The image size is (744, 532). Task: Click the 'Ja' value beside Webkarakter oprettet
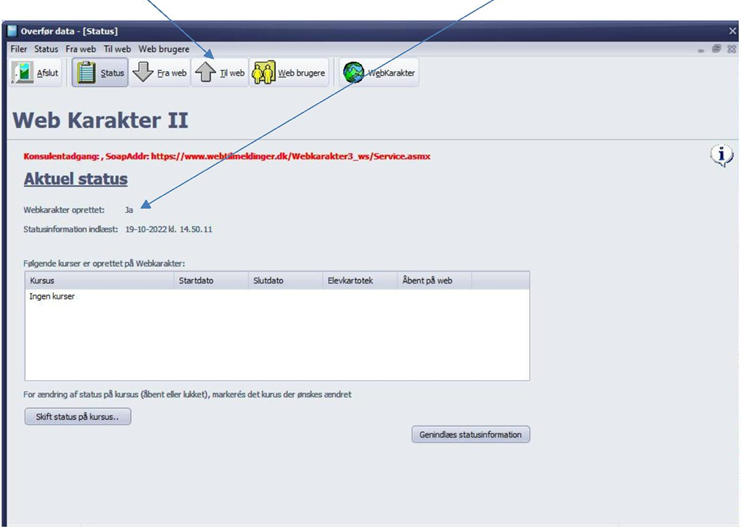point(129,210)
